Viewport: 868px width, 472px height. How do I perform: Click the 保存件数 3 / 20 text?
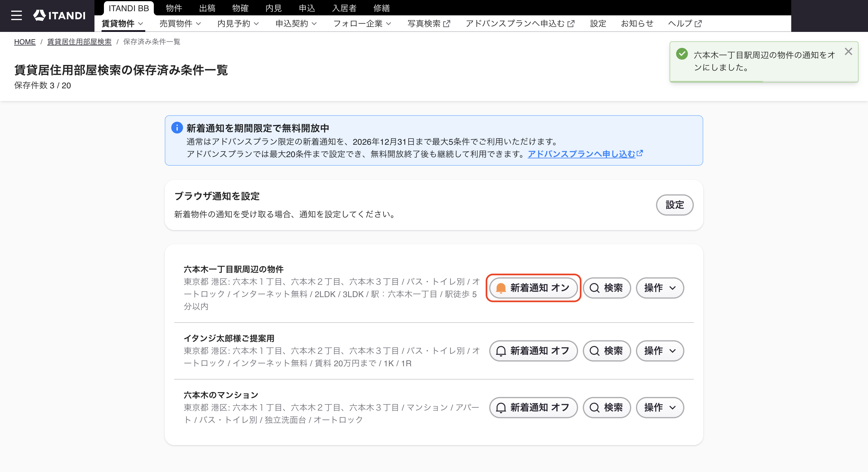point(43,85)
